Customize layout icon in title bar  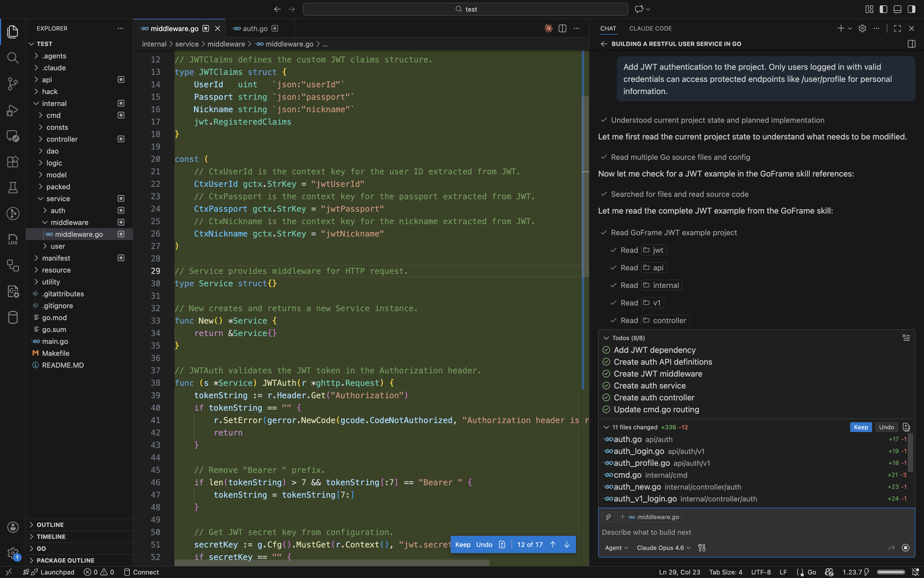[x=869, y=9]
